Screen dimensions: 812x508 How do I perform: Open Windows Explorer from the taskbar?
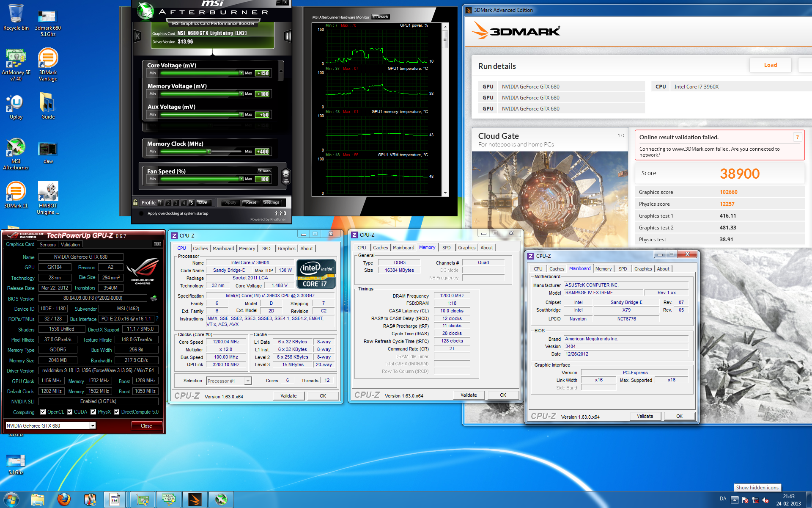38,500
